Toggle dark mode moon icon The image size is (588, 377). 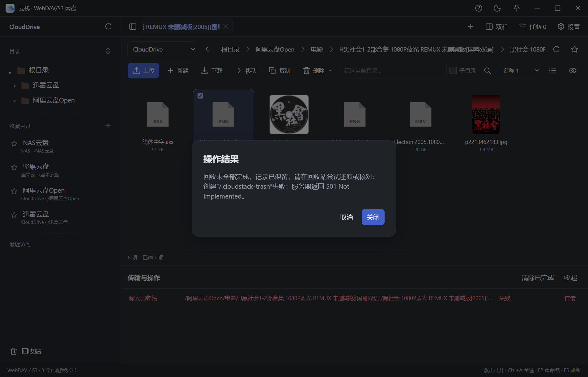tap(497, 8)
